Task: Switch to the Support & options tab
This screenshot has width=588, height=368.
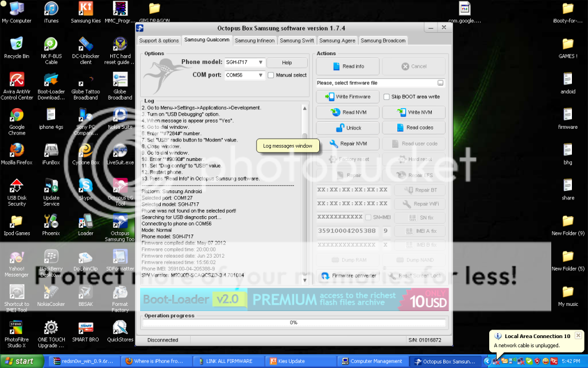Action: pos(159,41)
